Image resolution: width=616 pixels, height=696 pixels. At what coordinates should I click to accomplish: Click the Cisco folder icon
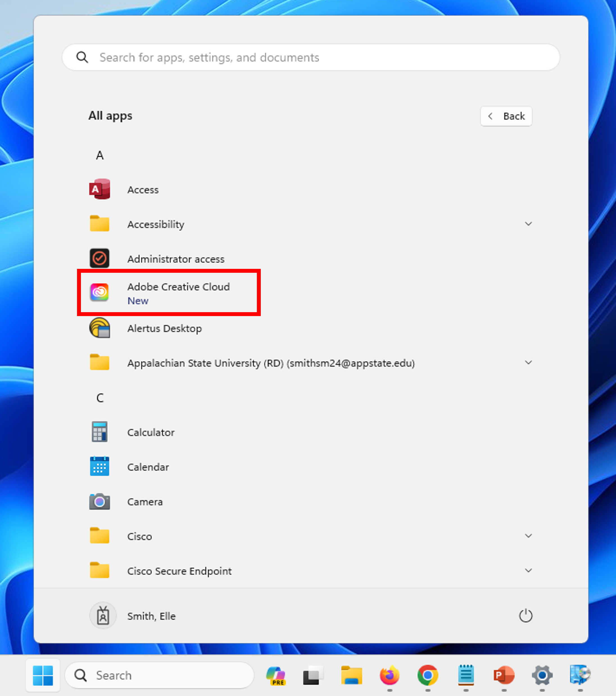[x=99, y=536]
